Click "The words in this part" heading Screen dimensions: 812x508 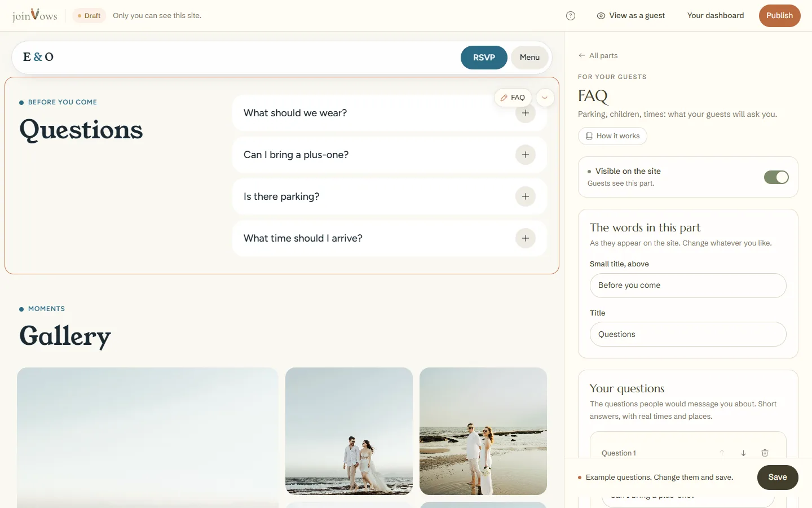coord(645,227)
